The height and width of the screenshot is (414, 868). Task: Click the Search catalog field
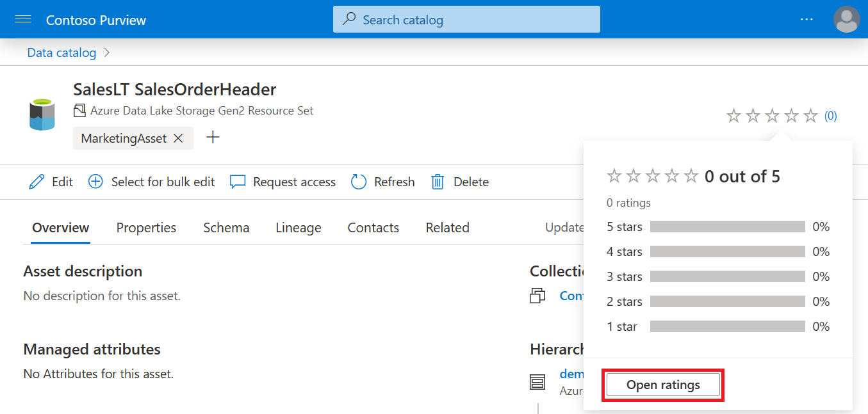click(466, 19)
